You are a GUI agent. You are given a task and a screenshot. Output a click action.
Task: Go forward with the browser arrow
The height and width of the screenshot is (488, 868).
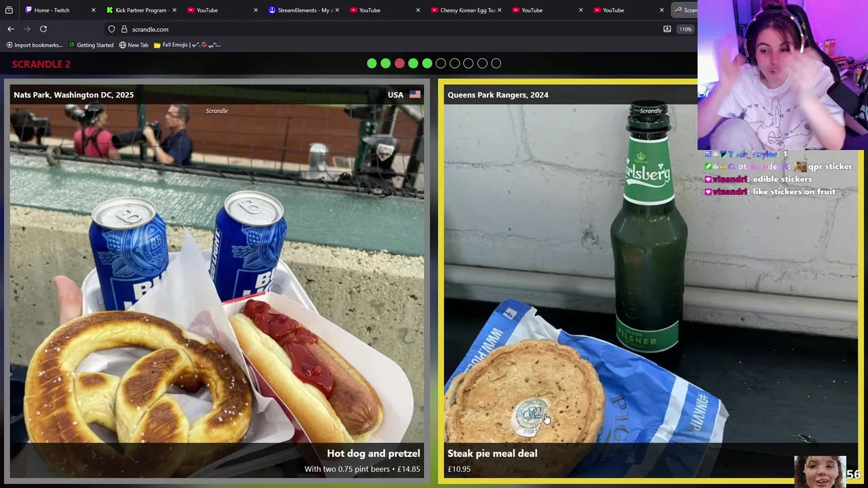coord(27,29)
